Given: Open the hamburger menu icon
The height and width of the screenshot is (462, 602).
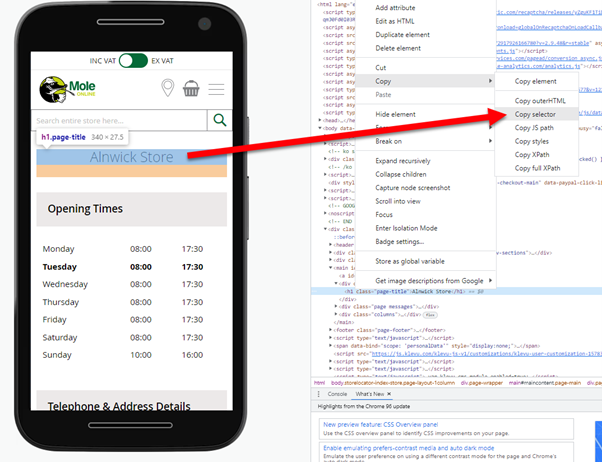Looking at the screenshot, I should click(217, 91).
